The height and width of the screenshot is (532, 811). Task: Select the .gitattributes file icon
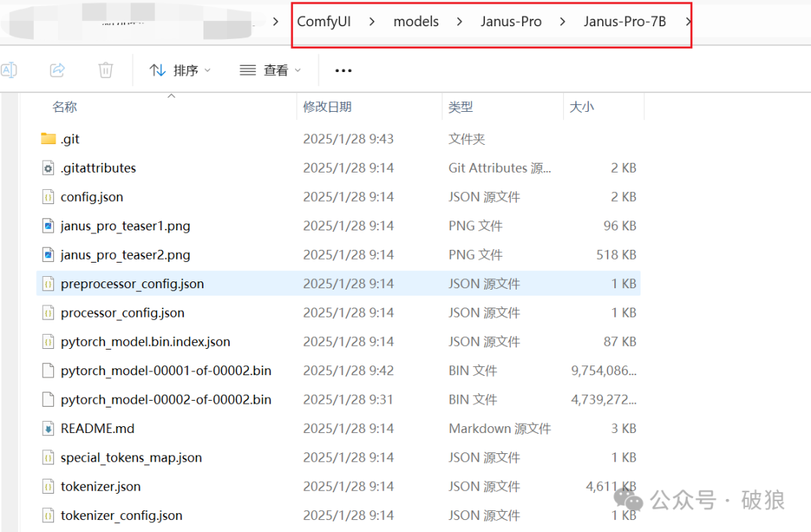pyautogui.click(x=48, y=168)
